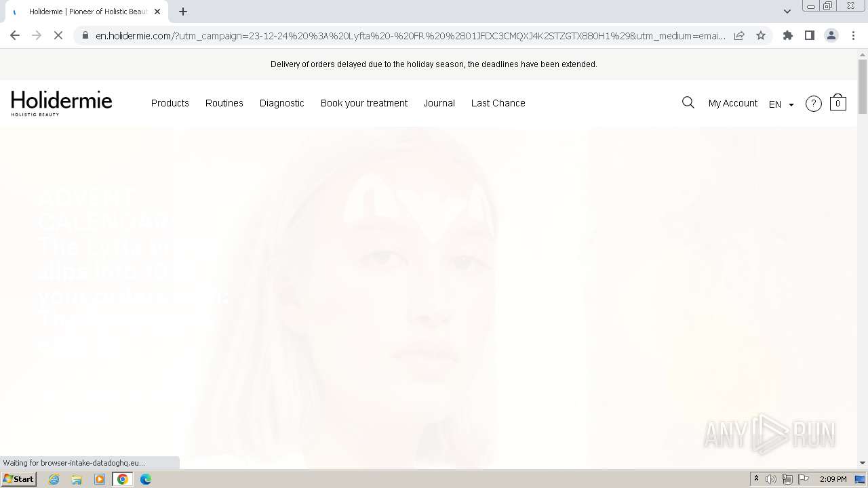
Task: Toggle Chrome side panel
Action: (x=809, y=35)
